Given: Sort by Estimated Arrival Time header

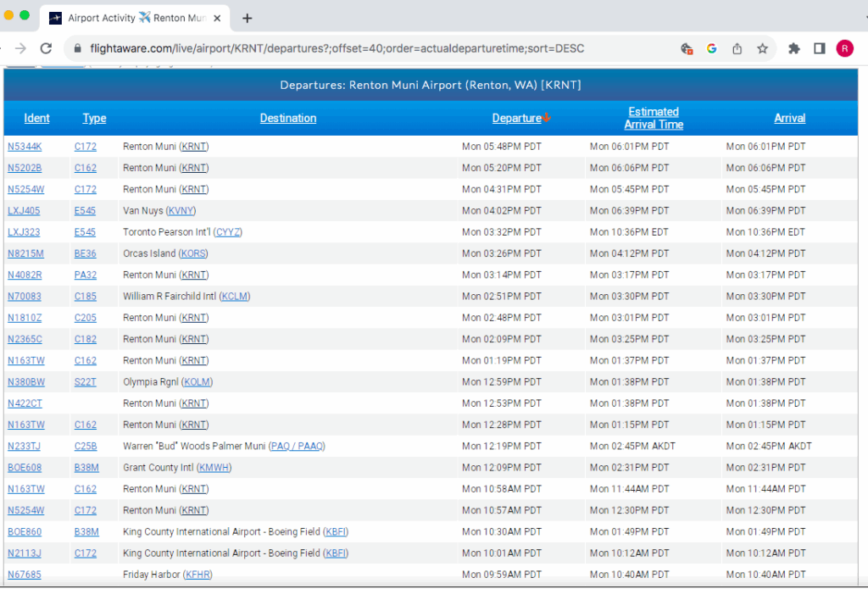Looking at the screenshot, I should tap(653, 118).
